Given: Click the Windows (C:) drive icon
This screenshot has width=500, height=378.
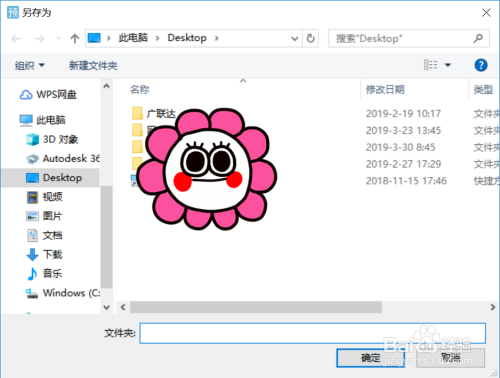Looking at the screenshot, I should 32,293.
